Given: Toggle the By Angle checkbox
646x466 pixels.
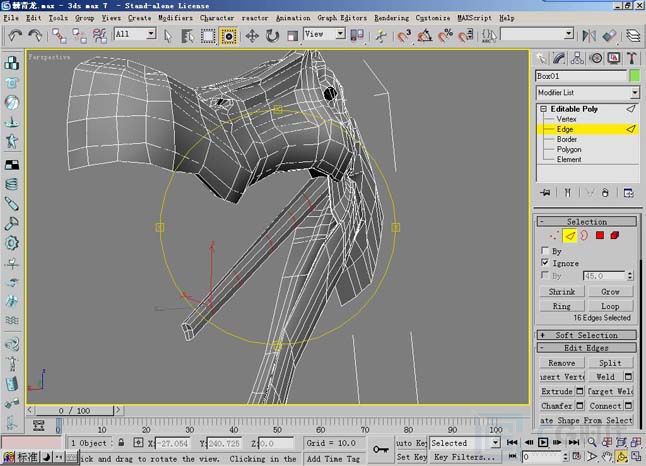Looking at the screenshot, I should [x=544, y=275].
